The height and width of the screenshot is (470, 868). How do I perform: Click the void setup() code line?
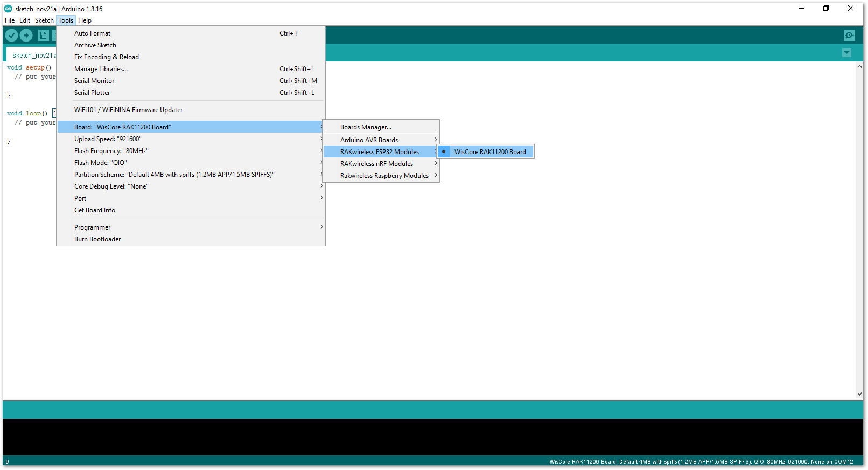[x=29, y=68]
